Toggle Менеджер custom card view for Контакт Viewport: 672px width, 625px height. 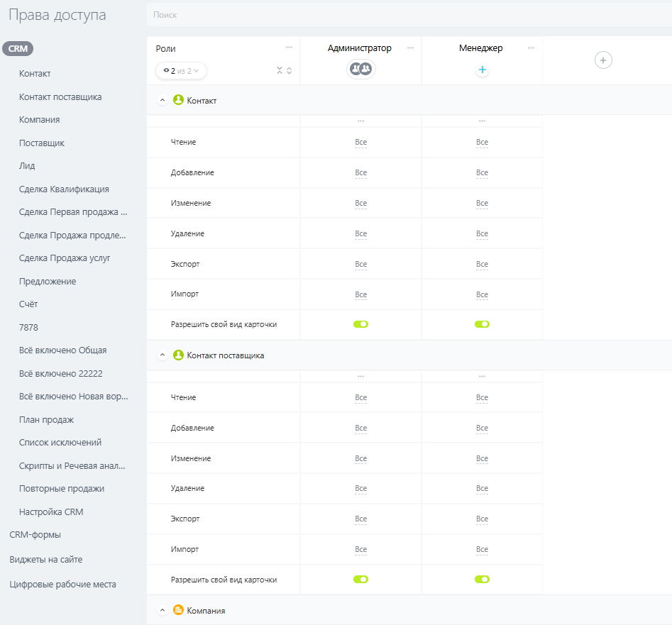click(482, 324)
